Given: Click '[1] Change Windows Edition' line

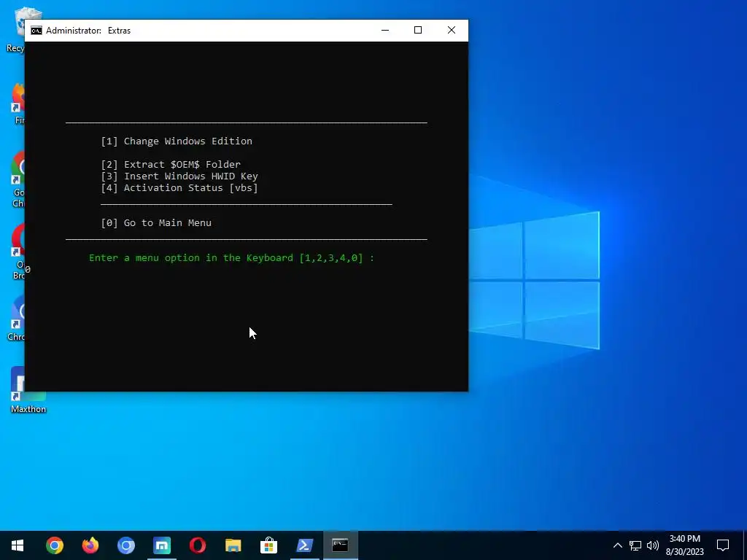Looking at the screenshot, I should pos(177,141).
